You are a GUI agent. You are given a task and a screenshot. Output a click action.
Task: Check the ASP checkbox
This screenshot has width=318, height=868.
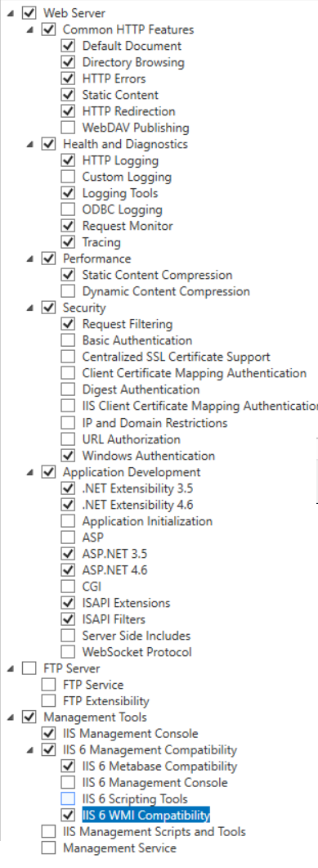coord(68,537)
